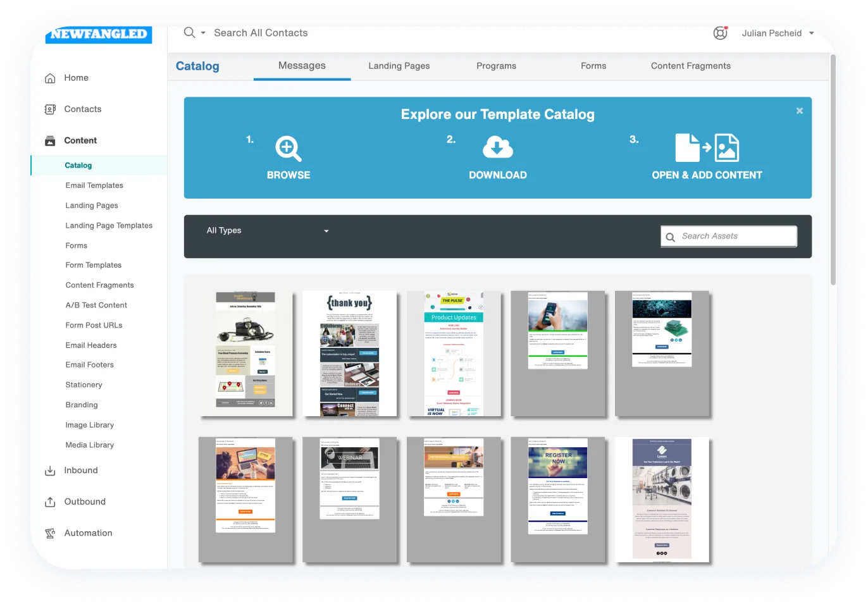Open the Programs tab
The width and height of the screenshot is (868, 604).
click(496, 66)
